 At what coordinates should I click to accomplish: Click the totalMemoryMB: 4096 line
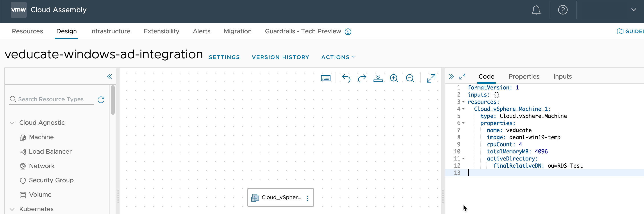[517, 152]
